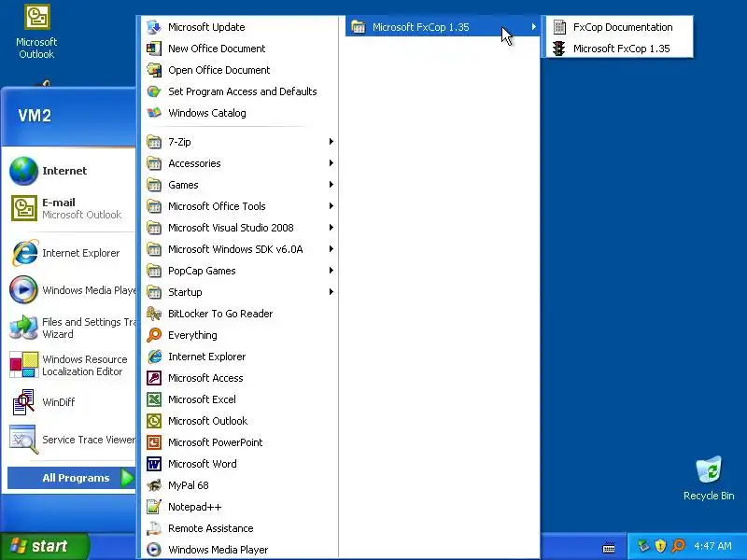Click New Office Document icon
The image size is (747, 560).
(x=154, y=49)
